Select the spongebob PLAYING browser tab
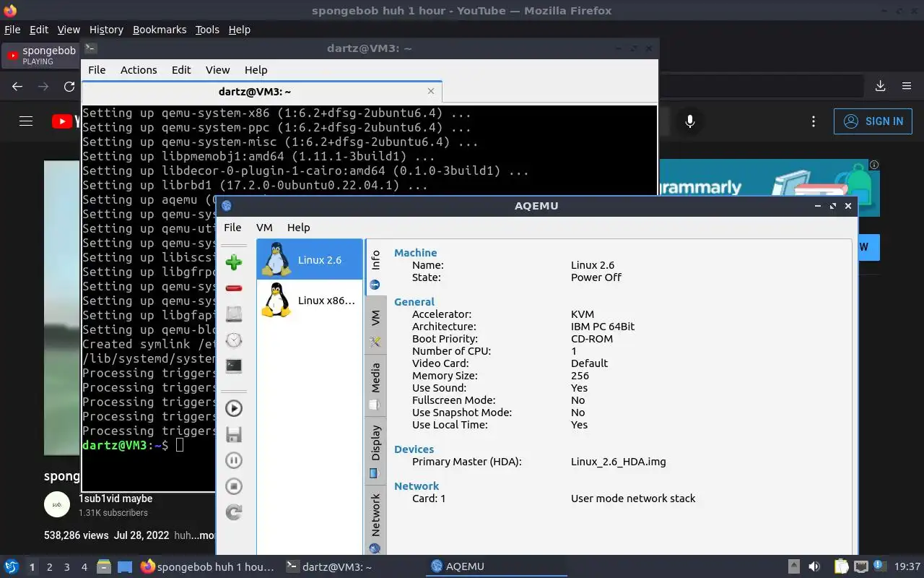Screen dimensions: 924x578 coord(40,55)
